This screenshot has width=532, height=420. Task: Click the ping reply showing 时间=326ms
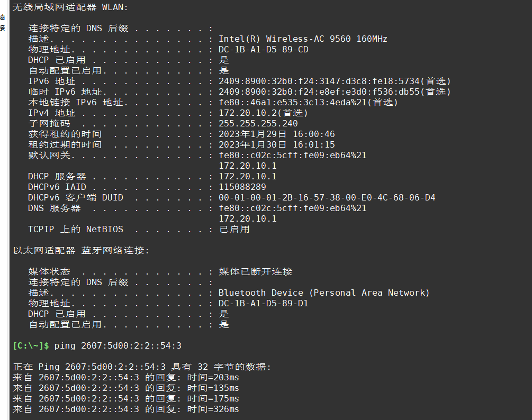[125, 409]
